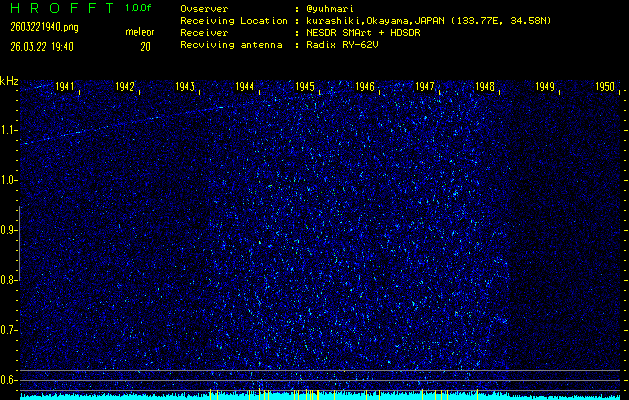Click the 1944 time marker

(x=245, y=87)
